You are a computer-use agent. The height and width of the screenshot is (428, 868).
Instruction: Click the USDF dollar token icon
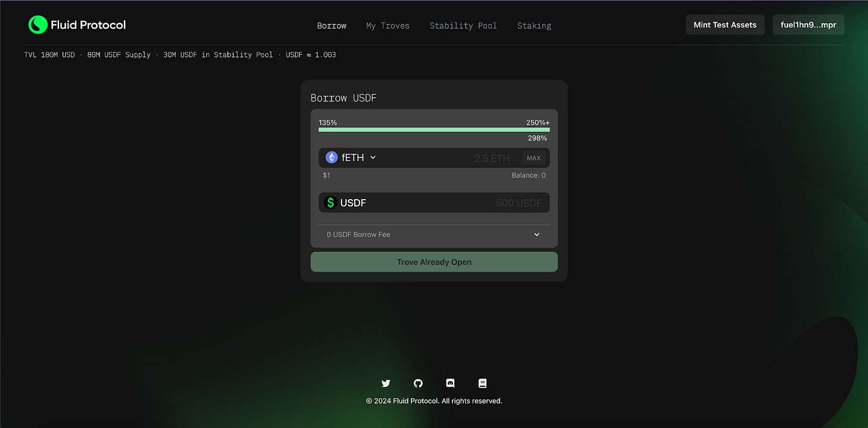point(330,203)
